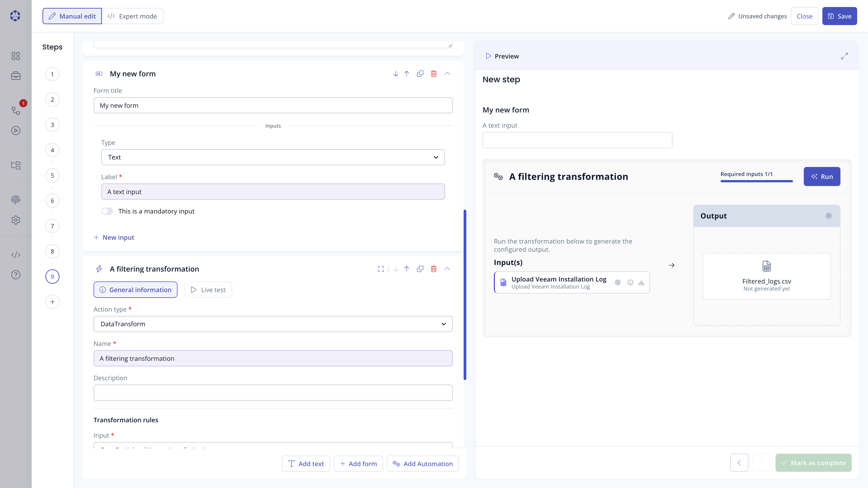Switch to Manual edit mode

click(72, 16)
